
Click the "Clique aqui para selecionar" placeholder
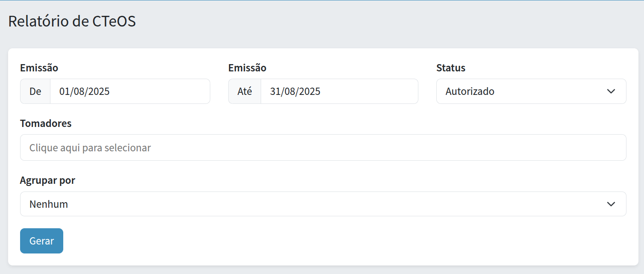point(90,147)
